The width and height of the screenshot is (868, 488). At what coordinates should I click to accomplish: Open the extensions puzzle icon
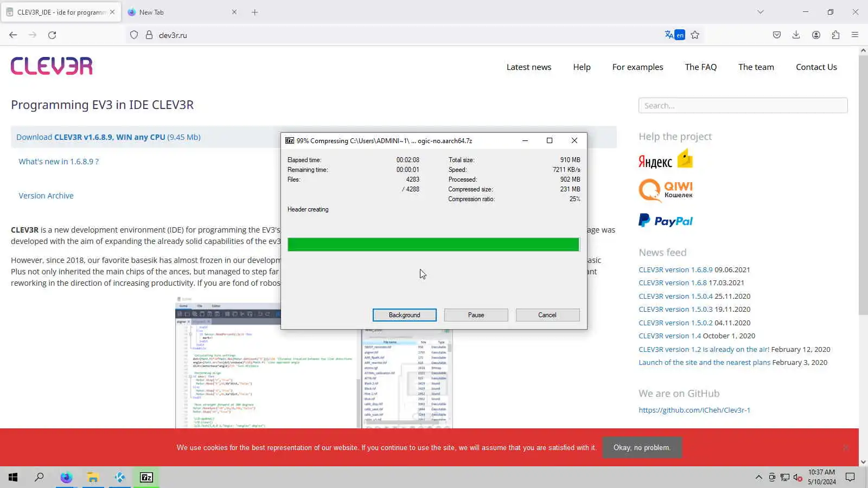835,35
